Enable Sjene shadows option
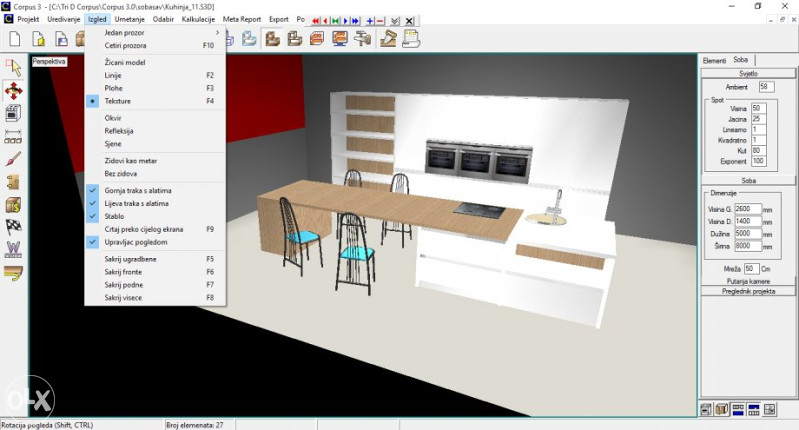Viewport: 799px width, 430px height. pyautogui.click(x=155, y=144)
